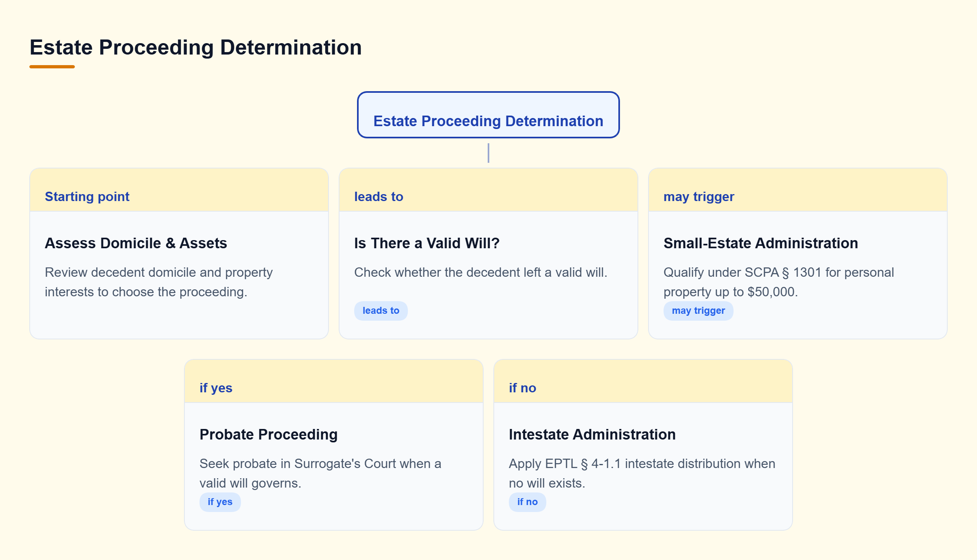
Task: Click the 'may trigger' blue pill tag
Action: (698, 311)
